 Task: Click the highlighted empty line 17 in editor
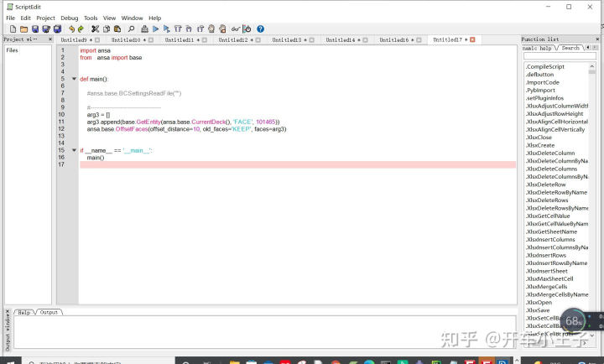[x=297, y=164]
